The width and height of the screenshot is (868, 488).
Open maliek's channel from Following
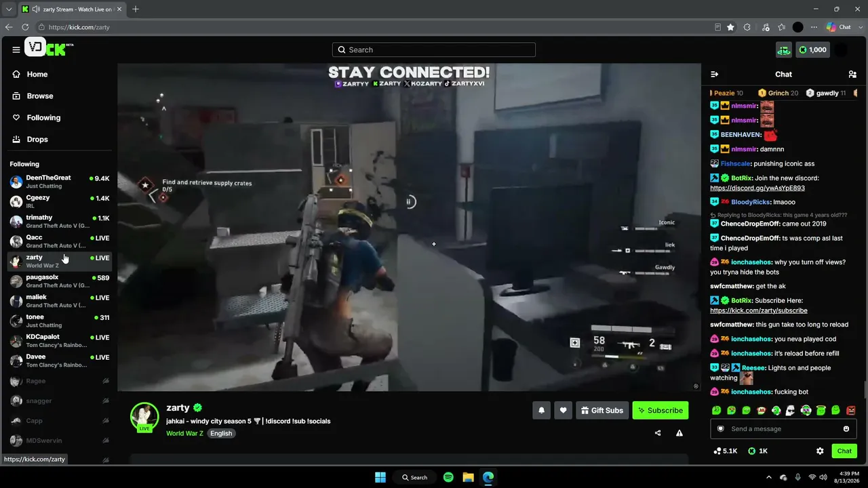(60, 301)
